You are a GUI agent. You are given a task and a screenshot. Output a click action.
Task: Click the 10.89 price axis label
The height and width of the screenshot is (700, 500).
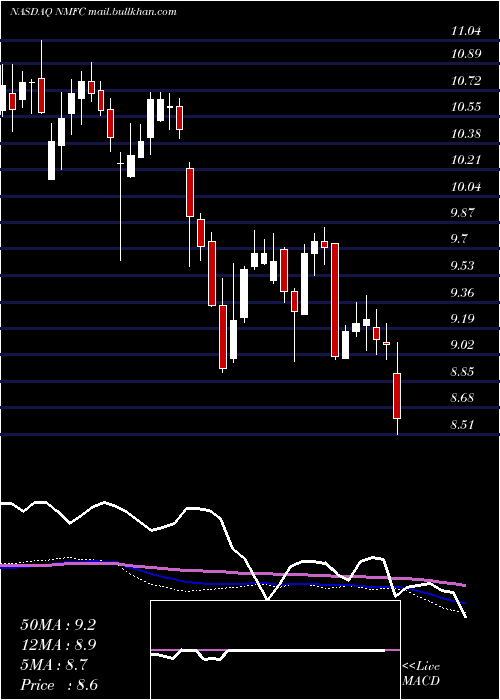point(466,54)
